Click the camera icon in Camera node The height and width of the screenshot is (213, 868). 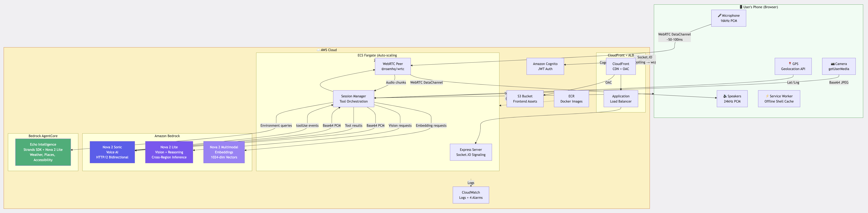[x=833, y=64]
